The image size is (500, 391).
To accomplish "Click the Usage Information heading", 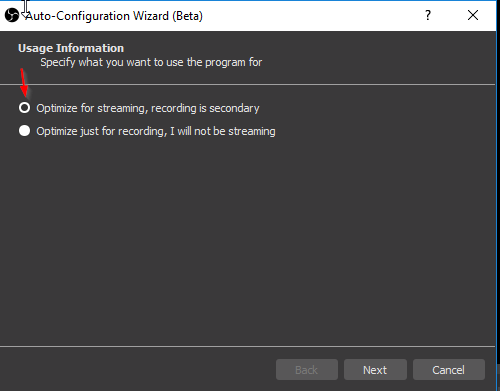I will pos(71,48).
